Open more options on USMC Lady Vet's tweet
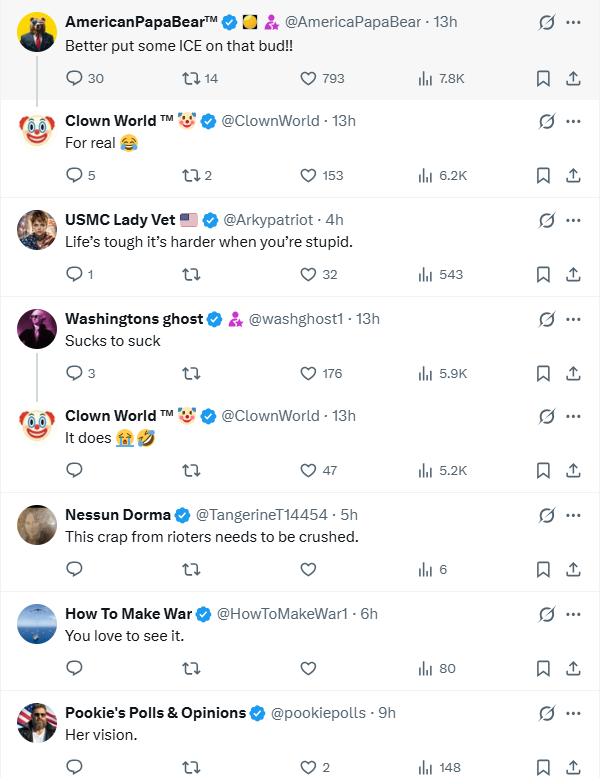607x778 pixels. click(x=574, y=220)
